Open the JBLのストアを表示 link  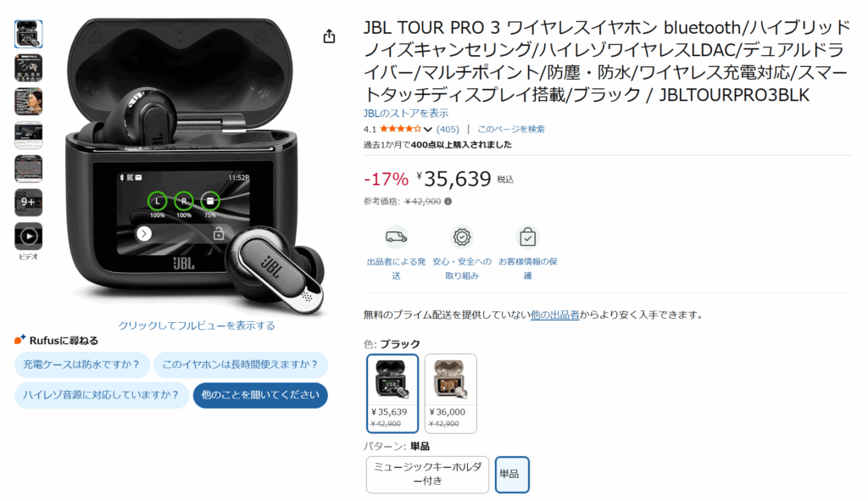pyautogui.click(x=406, y=114)
